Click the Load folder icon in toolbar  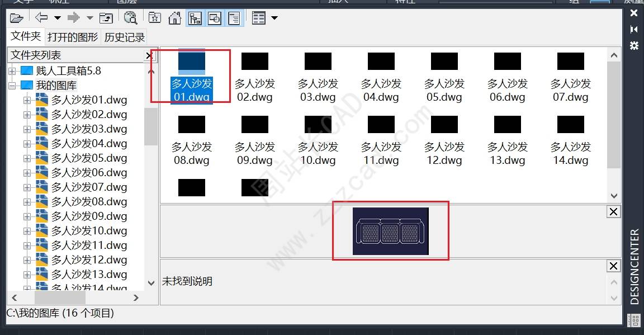(x=16, y=18)
